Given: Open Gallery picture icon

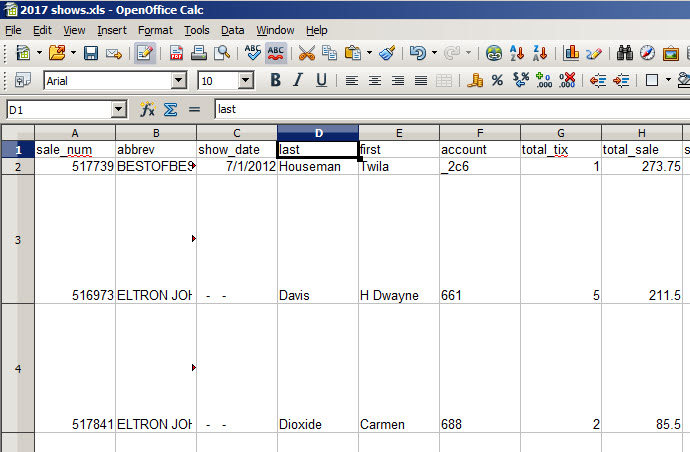Looking at the screenshot, I should point(671,54).
